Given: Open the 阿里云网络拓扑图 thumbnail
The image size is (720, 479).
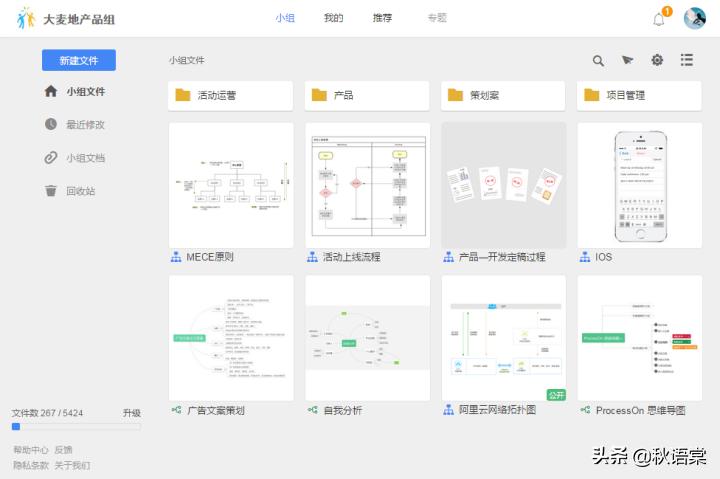Looking at the screenshot, I should pyautogui.click(x=504, y=338).
